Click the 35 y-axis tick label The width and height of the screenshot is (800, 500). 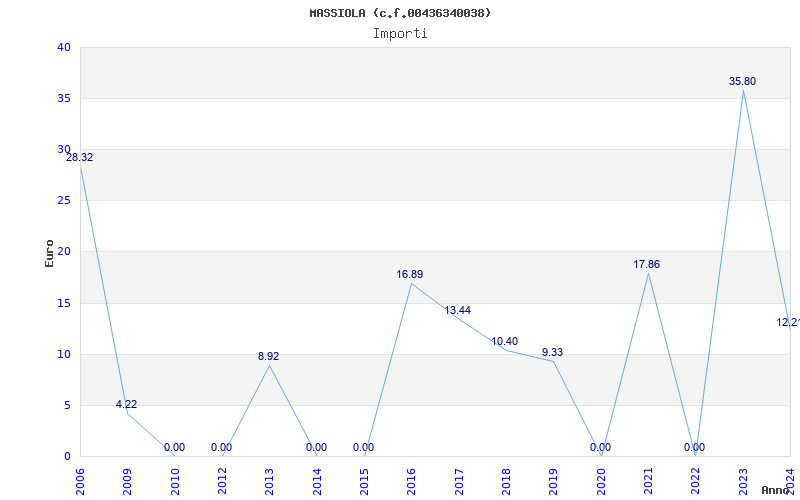tap(64, 98)
